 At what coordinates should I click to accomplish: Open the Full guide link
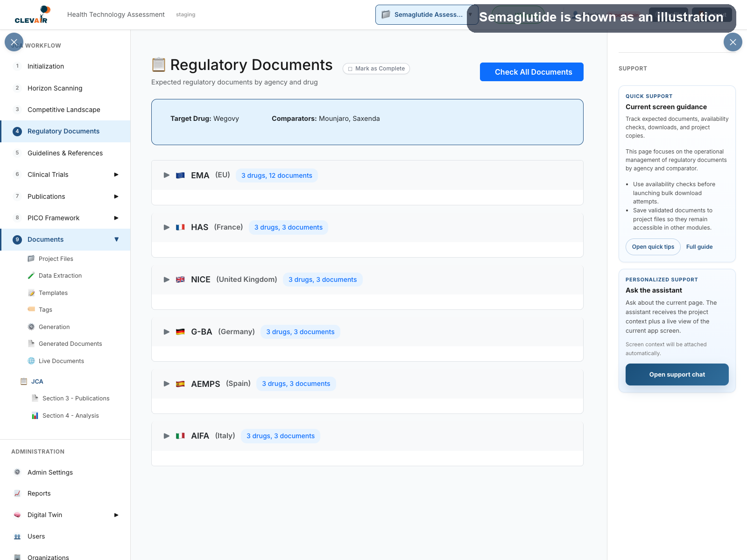click(x=699, y=247)
